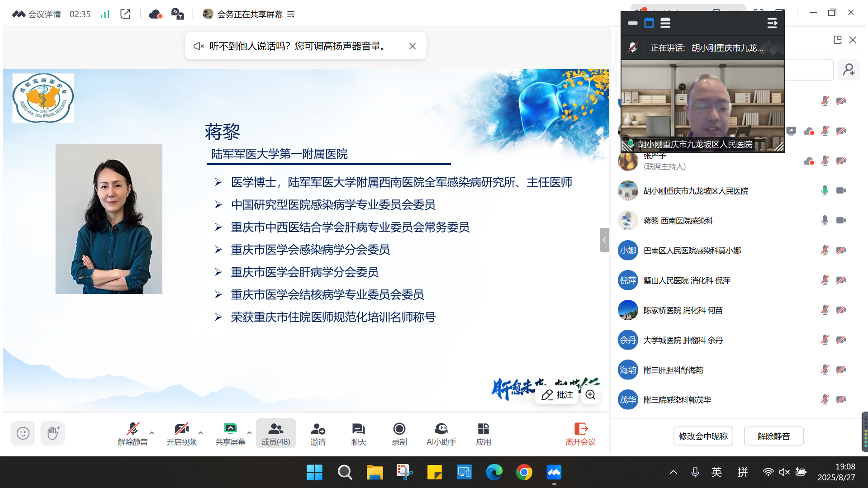This screenshot has width=868, height=488.
Task: Dismiss the speaker volume notification banner
Action: click(412, 46)
